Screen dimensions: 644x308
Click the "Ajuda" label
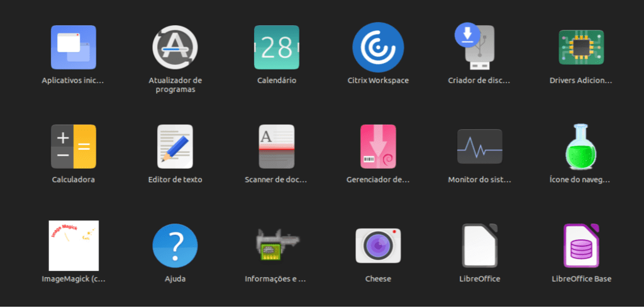click(x=175, y=279)
